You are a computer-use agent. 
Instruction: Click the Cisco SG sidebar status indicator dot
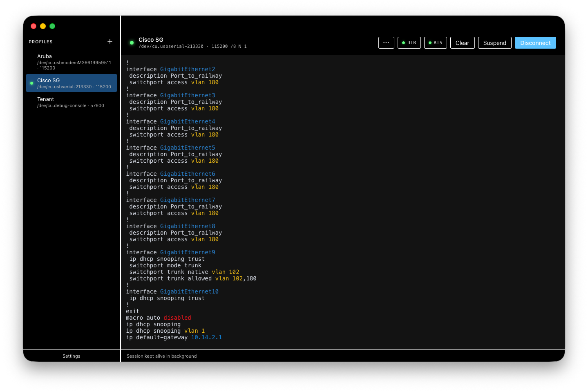click(32, 83)
